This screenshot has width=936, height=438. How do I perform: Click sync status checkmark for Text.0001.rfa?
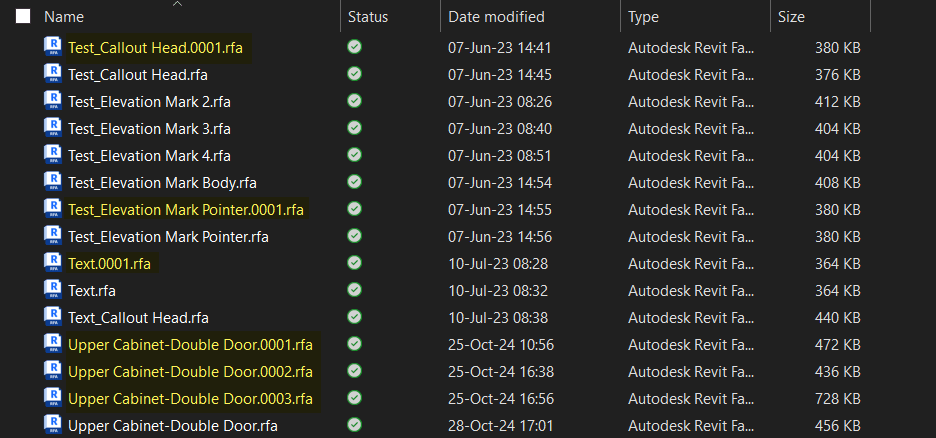pos(355,263)
